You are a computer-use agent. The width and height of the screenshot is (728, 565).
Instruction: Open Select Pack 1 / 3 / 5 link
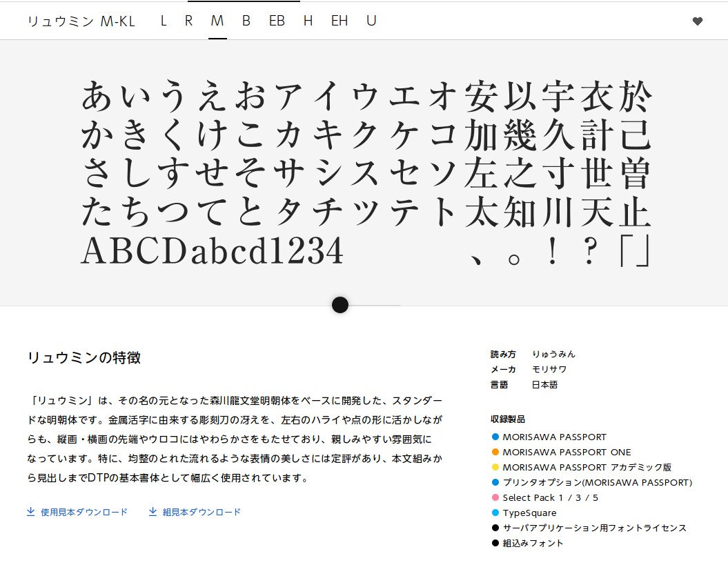coord(550,497)
